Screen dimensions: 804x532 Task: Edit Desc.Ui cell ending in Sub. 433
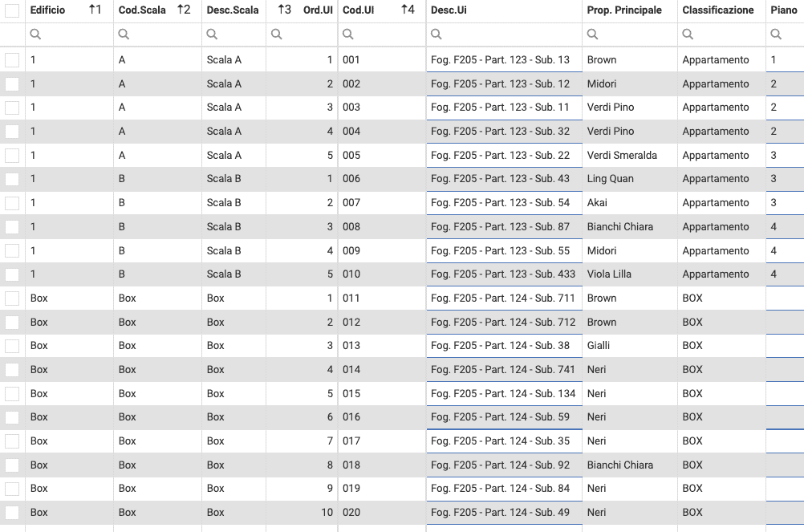tap(504, 274)
